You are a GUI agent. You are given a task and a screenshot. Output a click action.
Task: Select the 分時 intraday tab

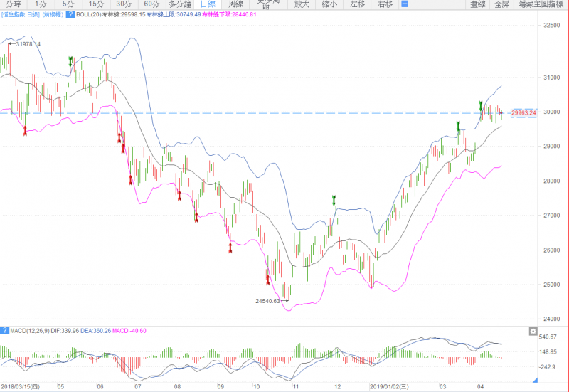(14, 4)
